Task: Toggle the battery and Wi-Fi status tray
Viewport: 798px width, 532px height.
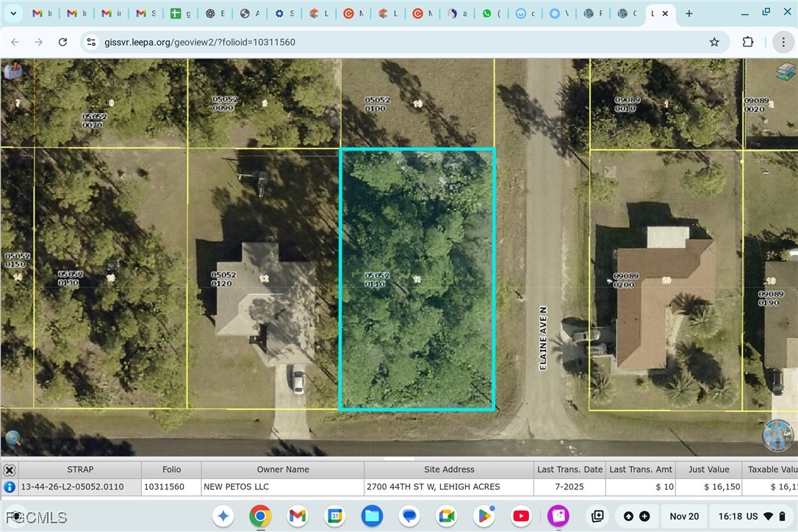Action: 768,516
